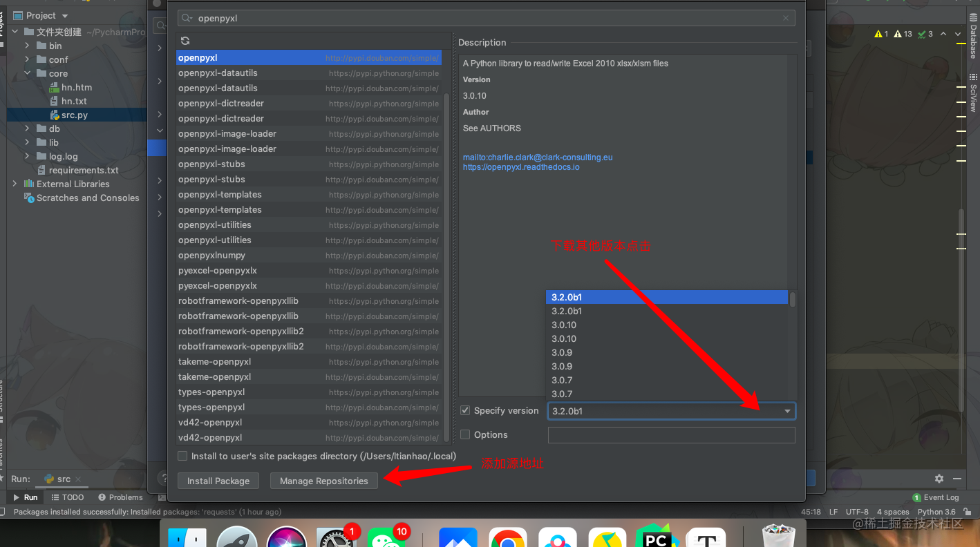Open the TODO tool tab
Image resolution: width=980 pixels, height=547 pixels.
68,497
